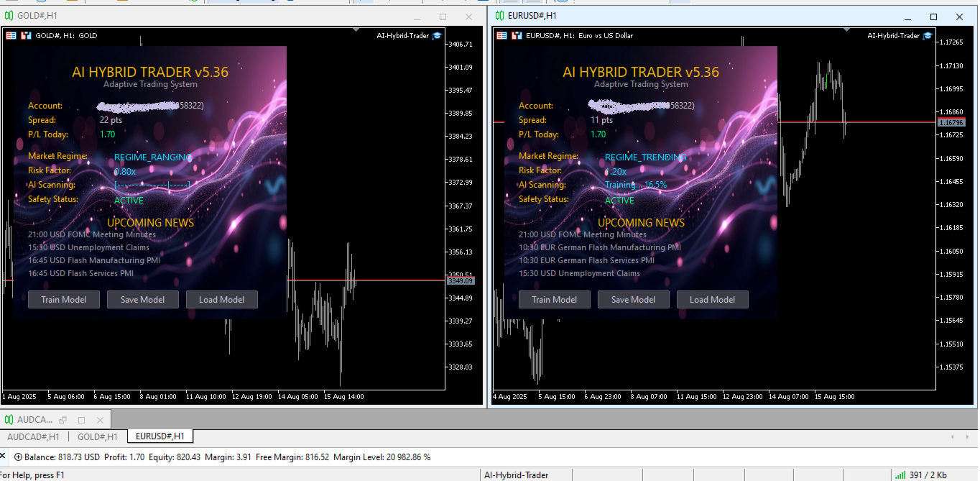The width and height of the screenshot is (980, 481).
Task: Click REGIME_RANGING value on GOLD panel
Action: click(x=153, y=157)
